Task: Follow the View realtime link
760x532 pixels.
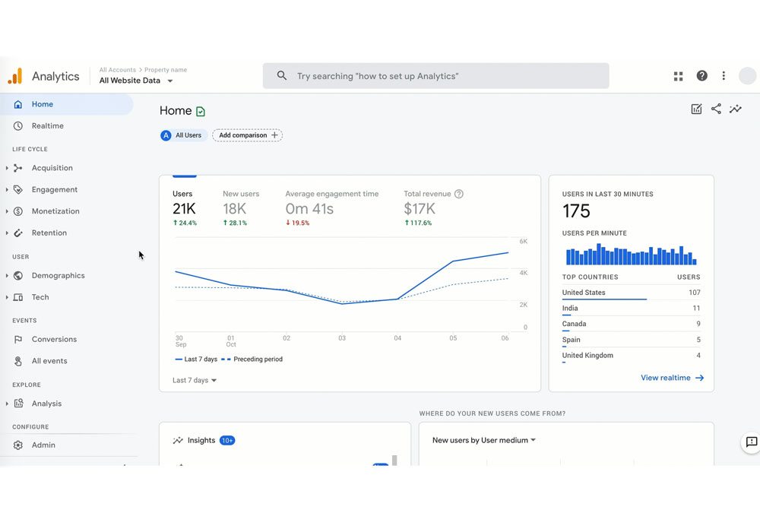Action: click(x=672, y=378)
